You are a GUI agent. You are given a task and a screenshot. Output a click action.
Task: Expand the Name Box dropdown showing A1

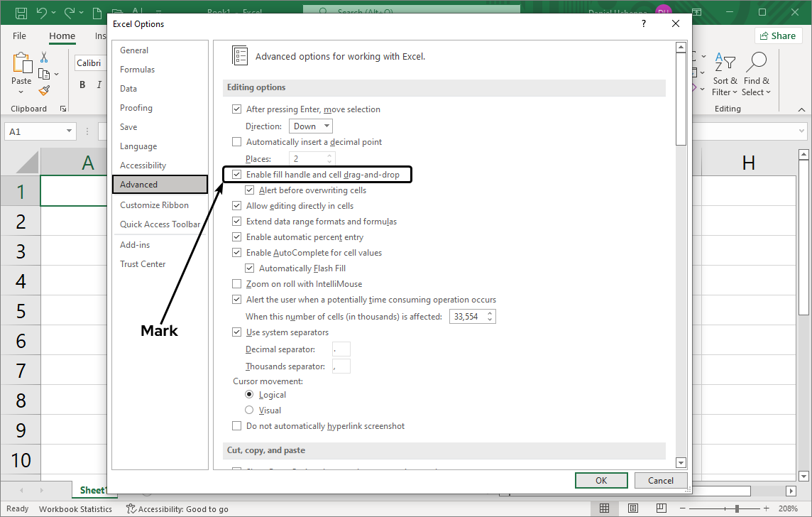pyautogui.click(x=70, y=131)
